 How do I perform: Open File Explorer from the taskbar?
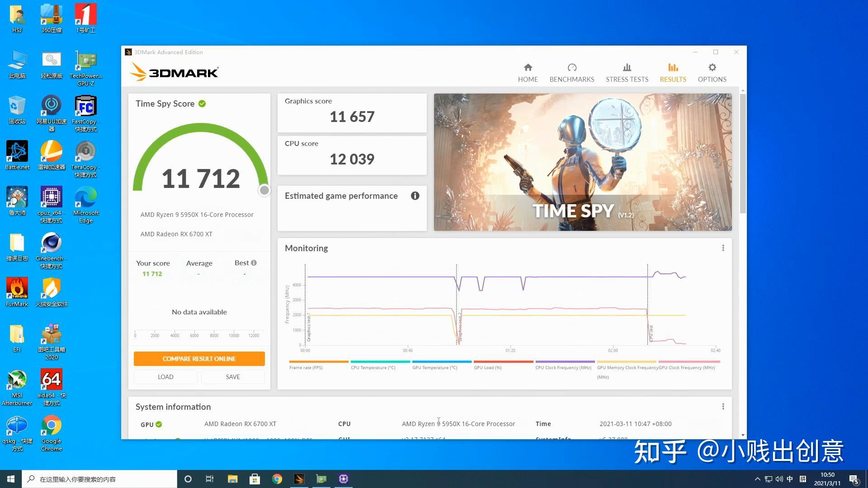tap(232, 479)
